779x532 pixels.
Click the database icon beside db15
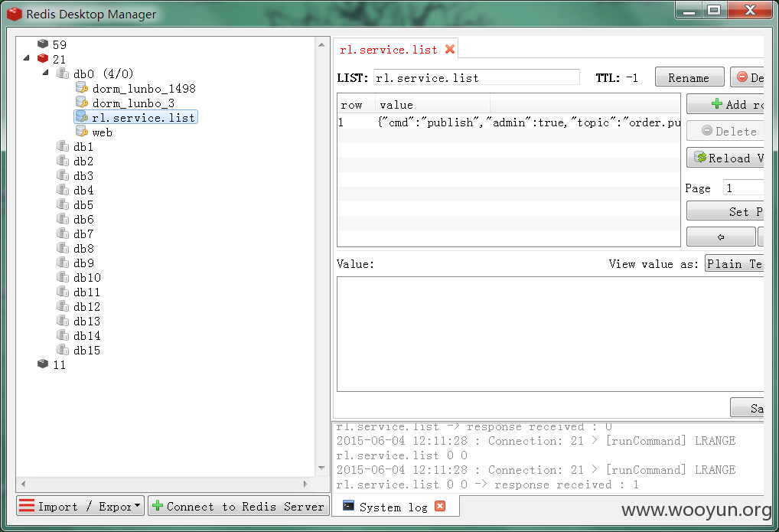[x=63, y=350]
